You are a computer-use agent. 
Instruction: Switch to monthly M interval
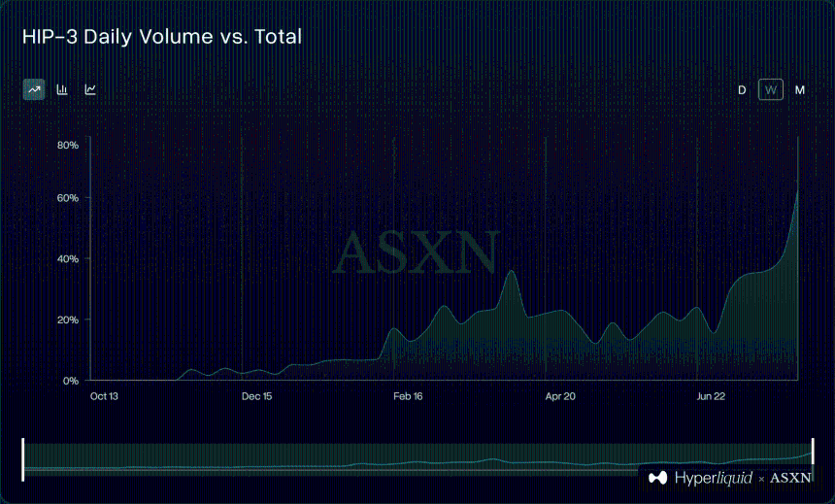pos(799,90)
